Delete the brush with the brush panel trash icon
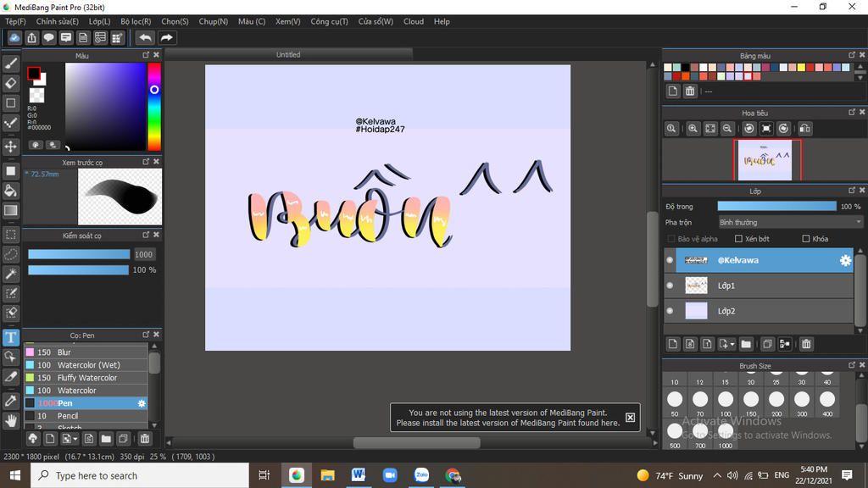The image size is (868, 488). point(144,439)
